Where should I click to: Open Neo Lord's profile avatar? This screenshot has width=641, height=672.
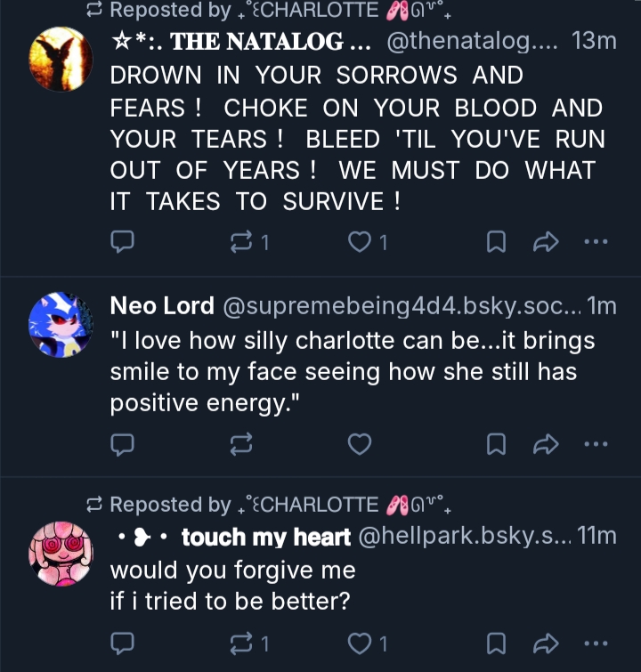point(61,325)
